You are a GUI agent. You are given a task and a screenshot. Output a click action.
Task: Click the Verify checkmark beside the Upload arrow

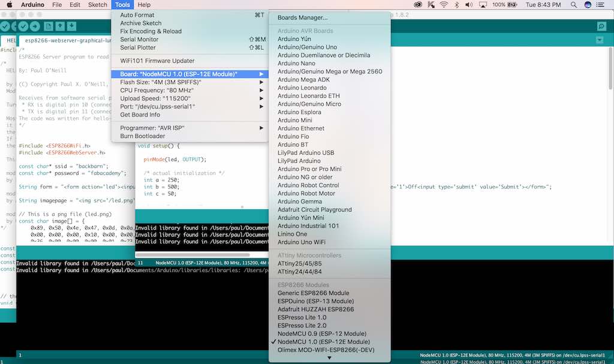tap(23, 26)
